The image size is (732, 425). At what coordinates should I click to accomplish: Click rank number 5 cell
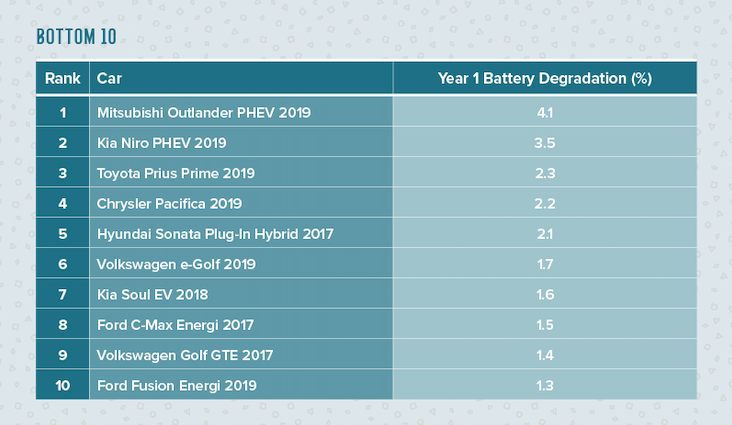pyautogui.click(x=63, y=234)
